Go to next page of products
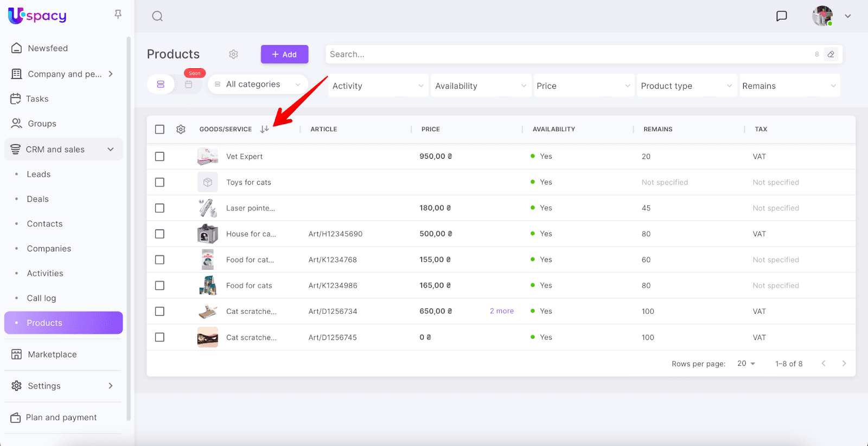 pyautogui.click(x=844, y=364)
